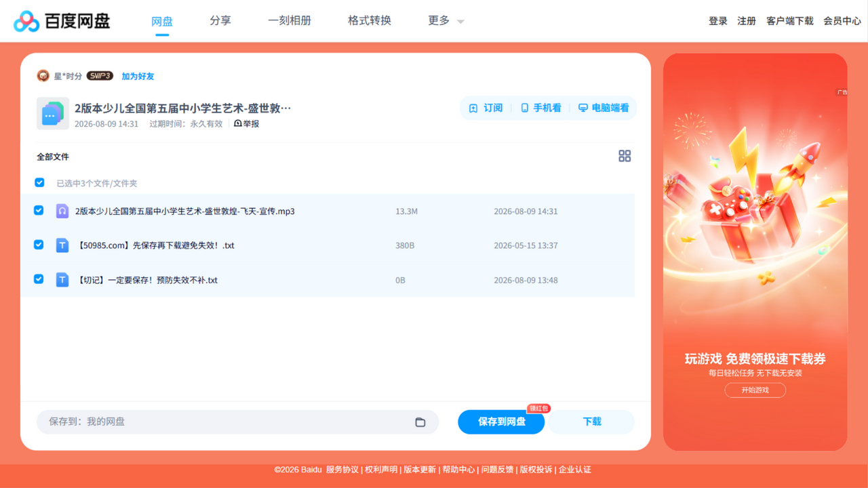Viewport: 868px width, 488px height.
Task: Click the shared folder thumbnail icon
Action: pos(52,113)
